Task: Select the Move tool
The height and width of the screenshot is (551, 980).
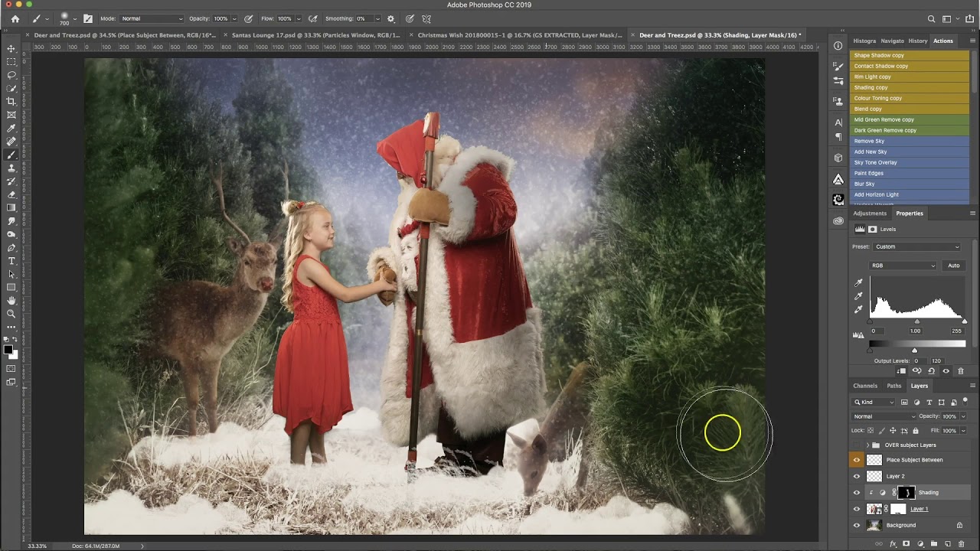Action: click(x=11, y=48)
